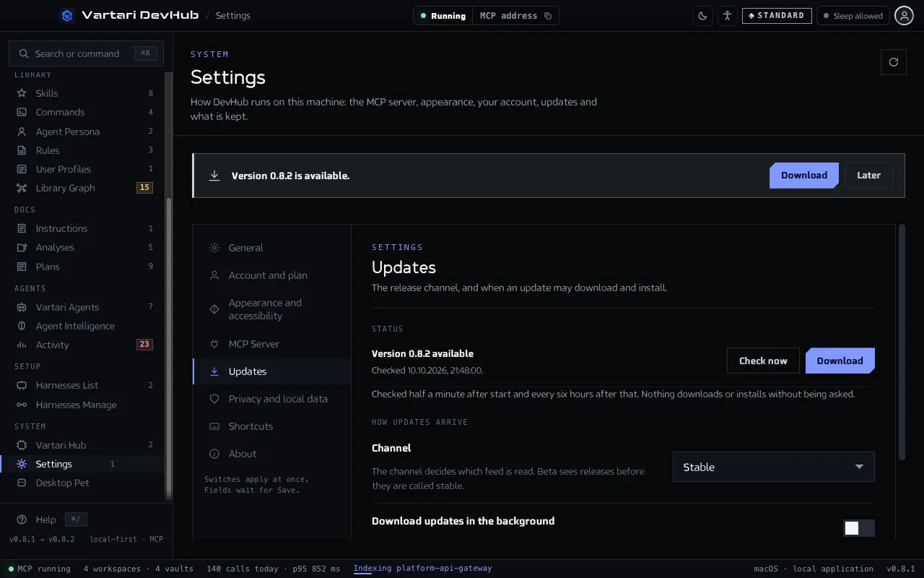Image resolution: width=924 pixels, height=578 pixels.
Task: Dismiss the update banner with Later
Action: [868, 176]
